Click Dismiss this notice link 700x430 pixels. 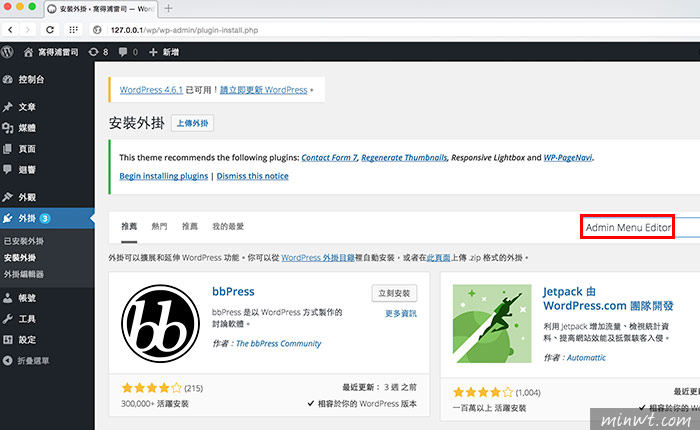pos(253,176)
